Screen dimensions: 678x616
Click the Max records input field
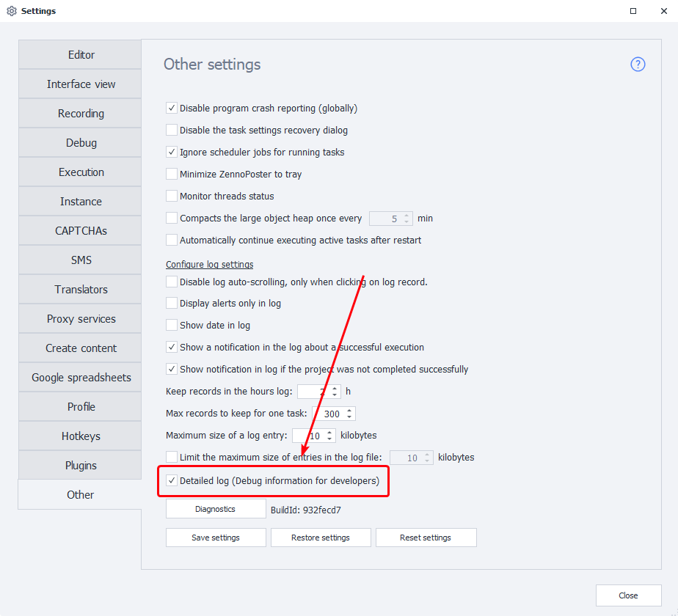click(x=329, y=414)
